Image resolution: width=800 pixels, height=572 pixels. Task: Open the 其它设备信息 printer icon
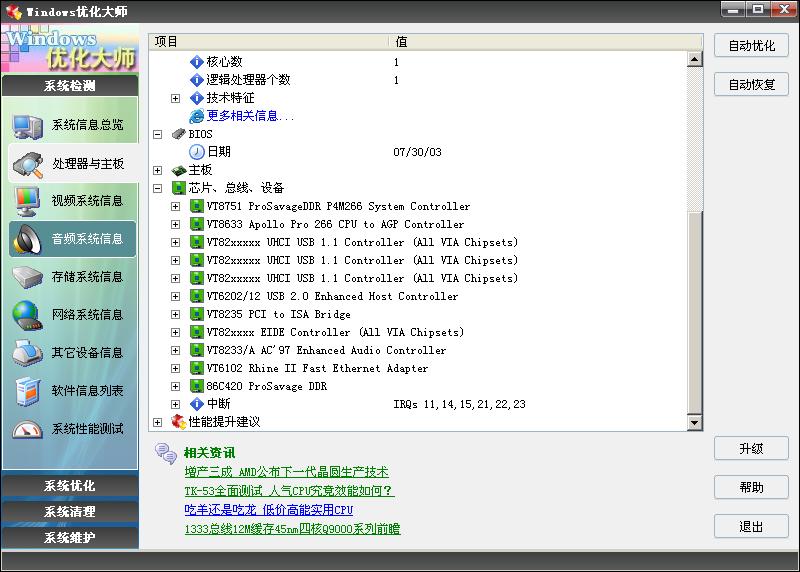point(28,353)
